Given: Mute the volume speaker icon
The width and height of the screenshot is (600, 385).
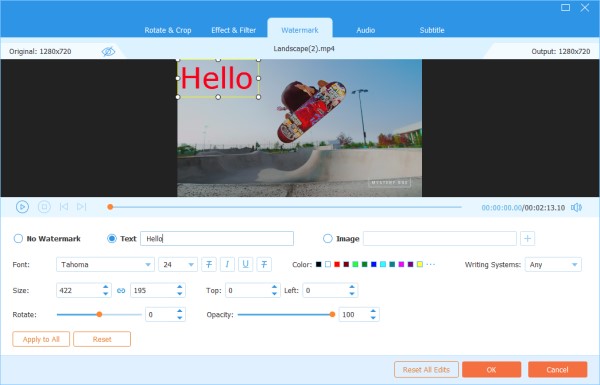Looking at the screenshot, I should point(576,207).
